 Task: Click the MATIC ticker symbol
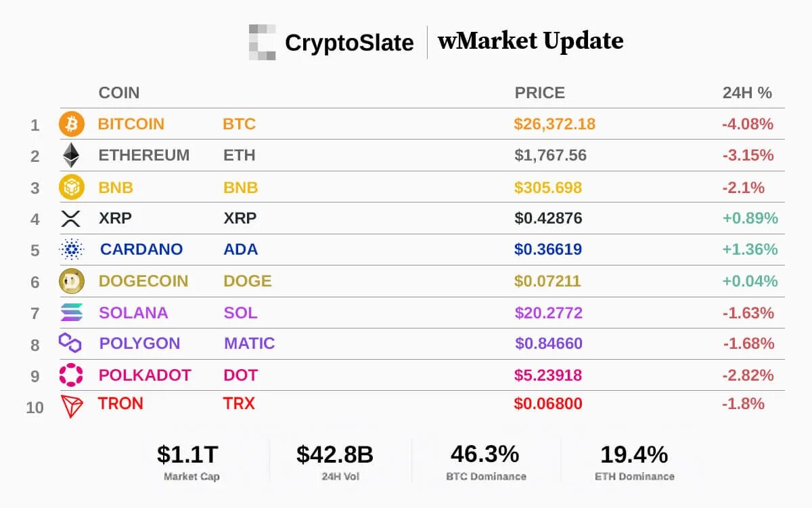pyautogui.click(x=249, y=343)
